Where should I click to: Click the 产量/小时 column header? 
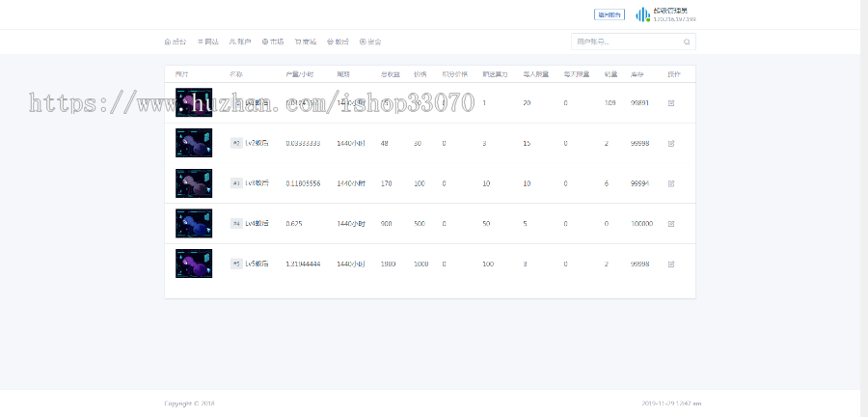(300, 74)
